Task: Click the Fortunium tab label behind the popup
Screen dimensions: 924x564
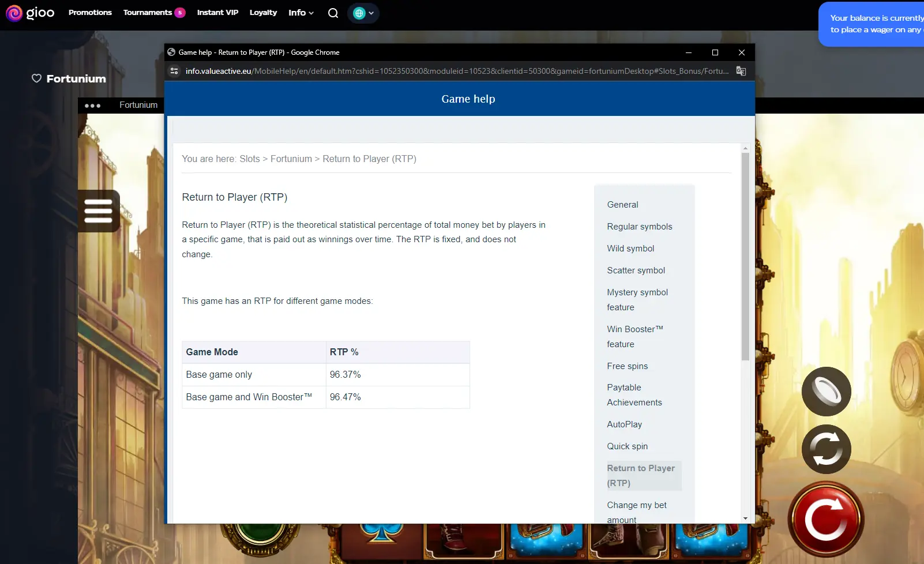Action: (138, 105)
